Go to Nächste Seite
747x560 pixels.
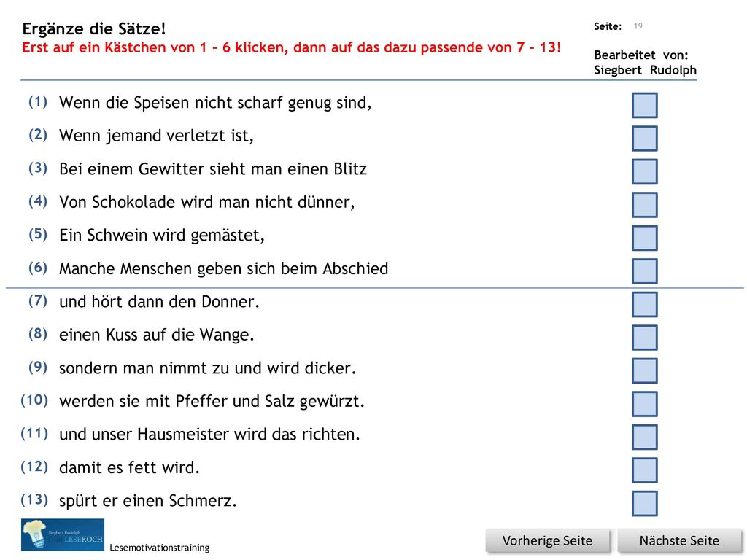pos(679,541)
